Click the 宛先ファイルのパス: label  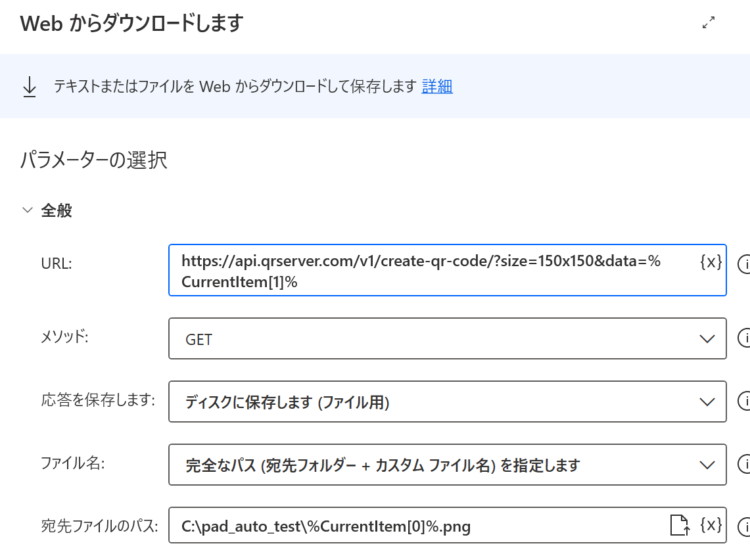[x=99, y=526]
